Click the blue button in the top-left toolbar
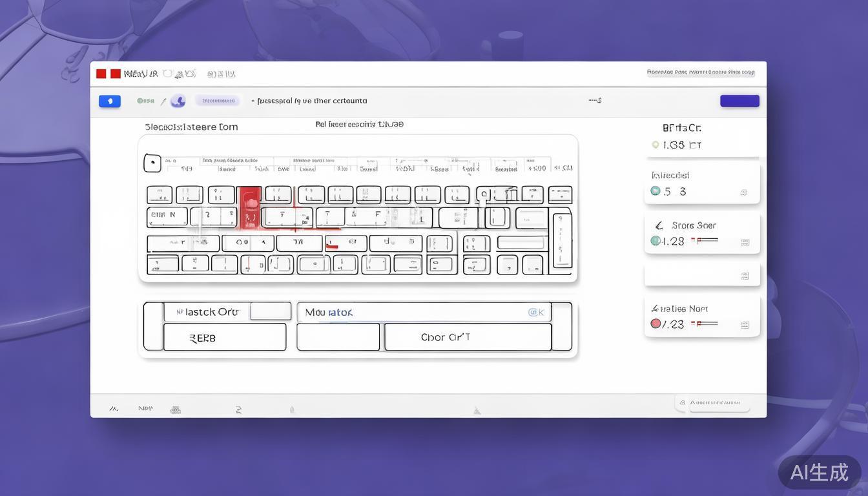 pos(109,101)
